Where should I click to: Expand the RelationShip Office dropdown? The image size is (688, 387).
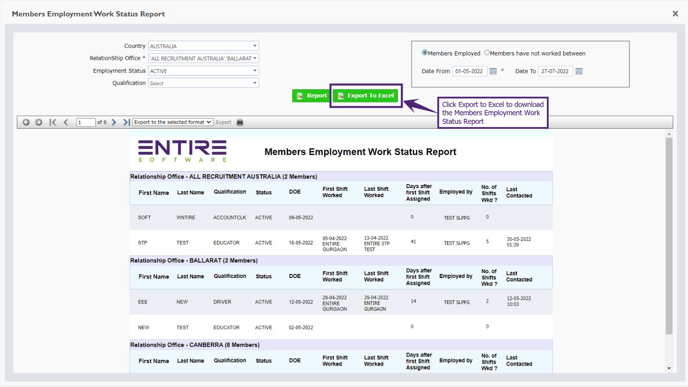(203, 58)
